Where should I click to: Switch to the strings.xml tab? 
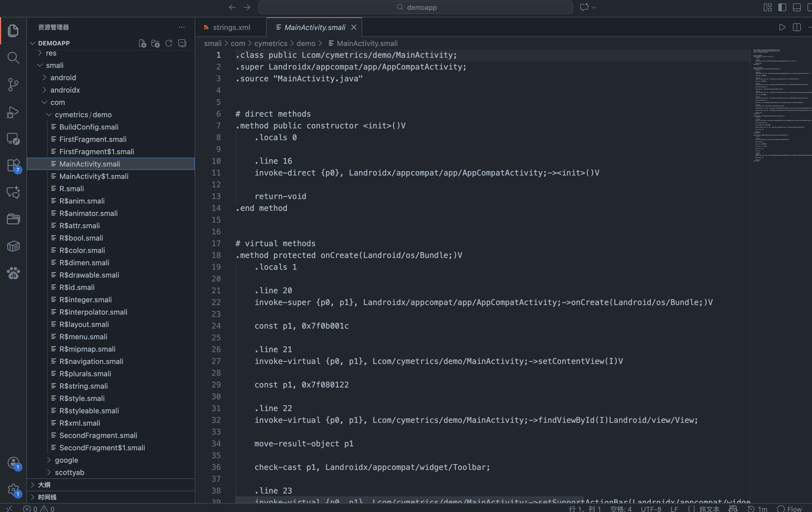pyautogui.click(x=231, y=27)
